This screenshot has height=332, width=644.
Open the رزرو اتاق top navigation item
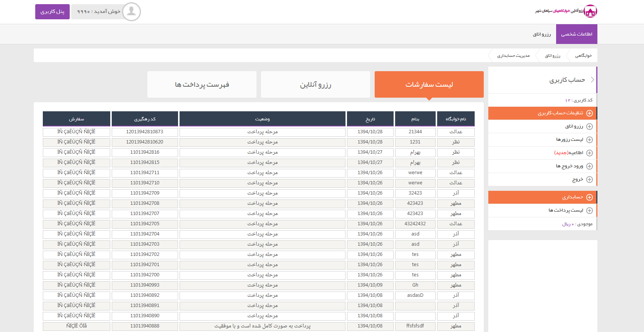pos(542,34)
